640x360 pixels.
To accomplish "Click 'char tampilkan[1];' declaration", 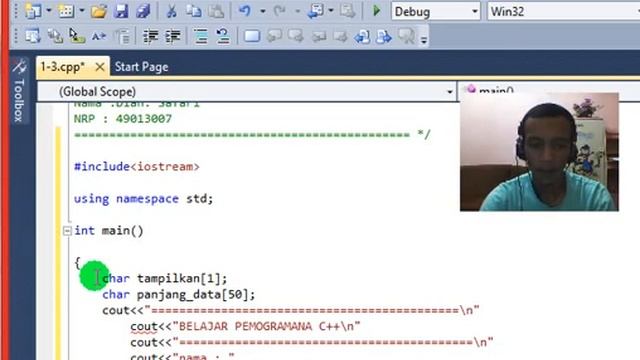I will [x=164, y=278].
